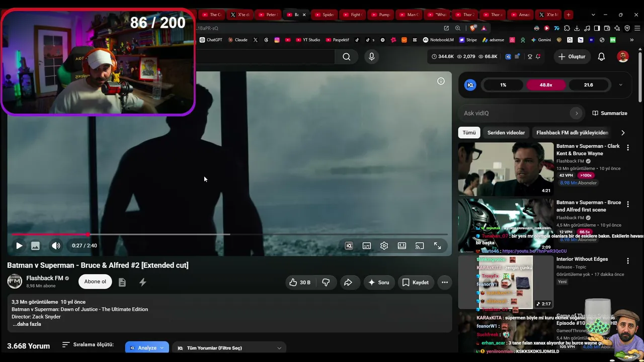
Task: Select the Seriden videolar chip
Action: (x=506, y=133)
